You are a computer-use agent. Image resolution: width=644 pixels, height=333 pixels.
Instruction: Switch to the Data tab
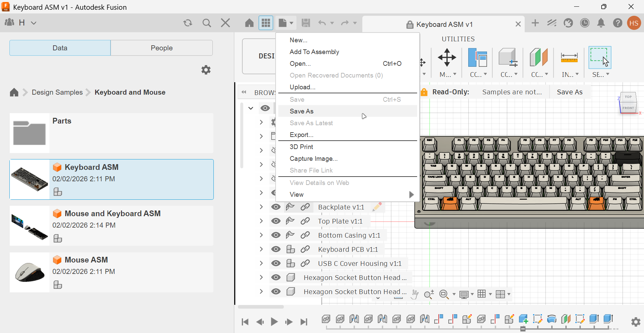[x=60, y=48]
